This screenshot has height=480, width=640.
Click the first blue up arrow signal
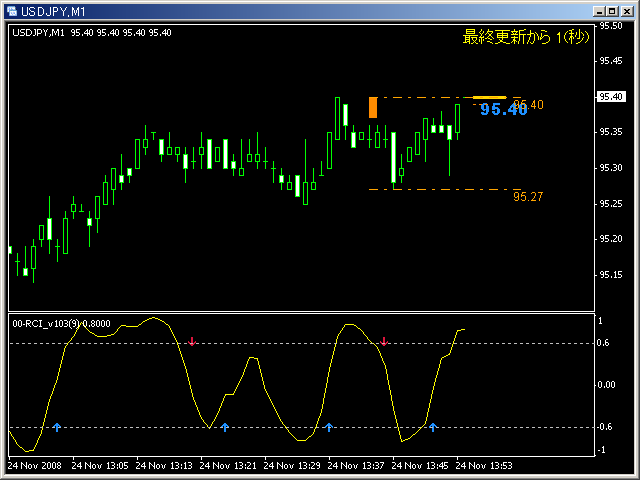pos(57,427)
